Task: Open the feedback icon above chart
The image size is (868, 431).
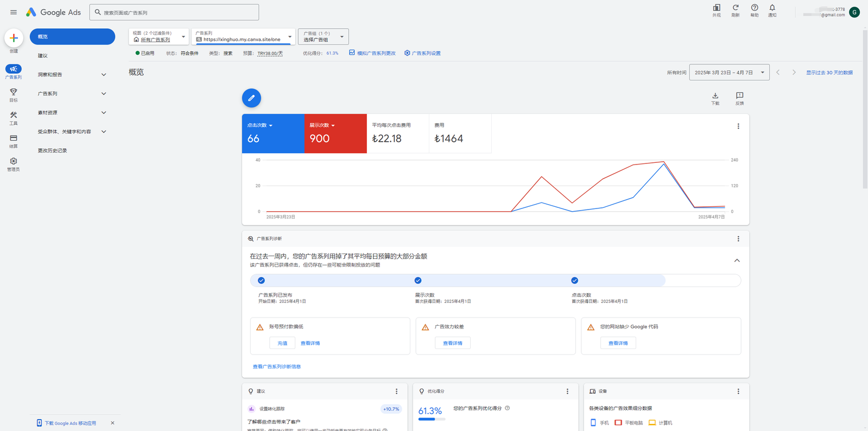Action: click(739, 96)
